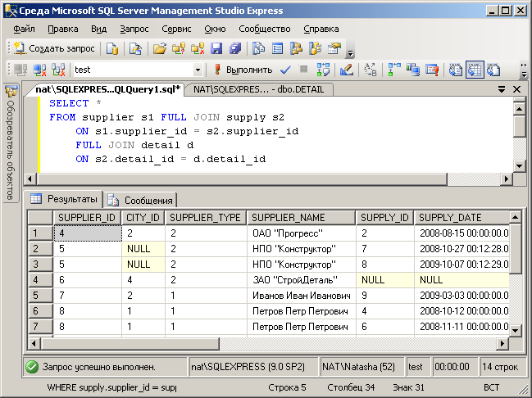This screenshot has height=398, width=532.
Task: Close the active query document tab
Action: click(x=516, y=89)
